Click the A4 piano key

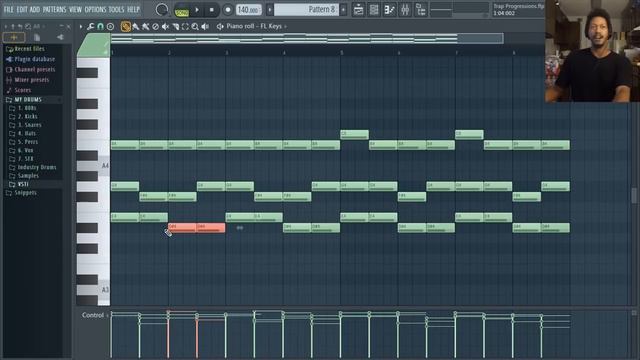click(93, 166)
